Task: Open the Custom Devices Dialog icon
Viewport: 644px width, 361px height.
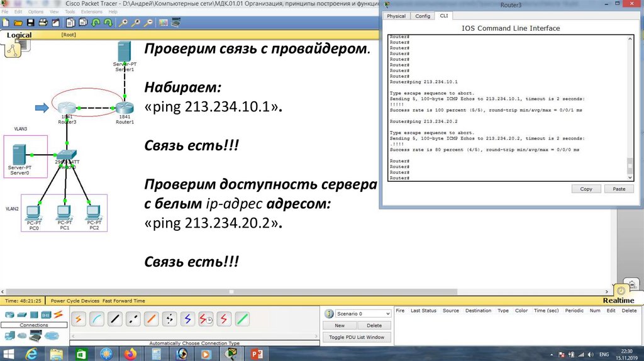Action: pos(176,23)
